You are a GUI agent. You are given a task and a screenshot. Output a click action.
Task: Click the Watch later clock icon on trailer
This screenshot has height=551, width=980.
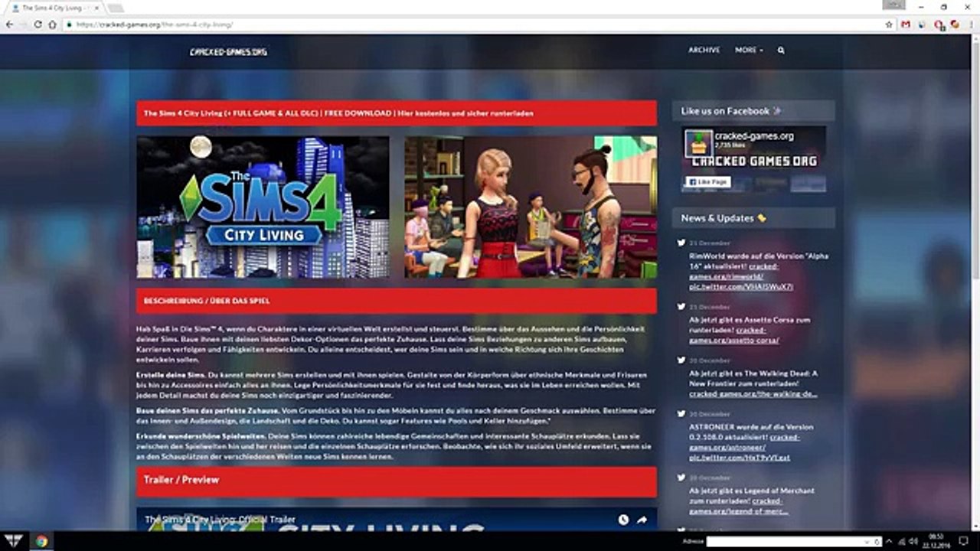pos(623,520)
